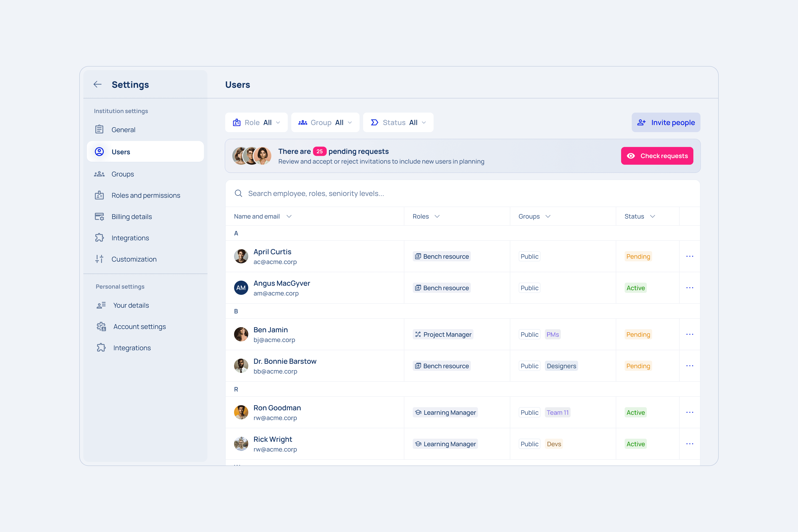Click the Billing details card icon
This screenshot has width=798, height=532.
point(99,217)
